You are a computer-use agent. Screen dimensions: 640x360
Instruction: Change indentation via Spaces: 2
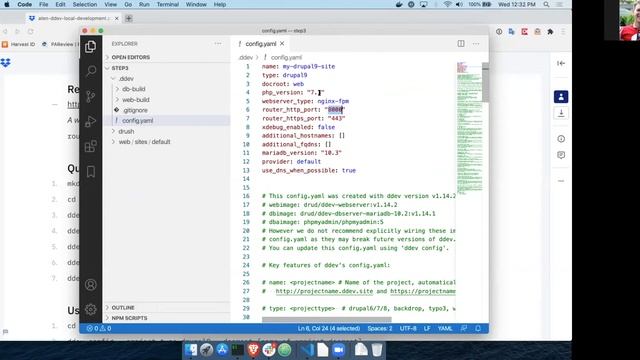(380, 328)
